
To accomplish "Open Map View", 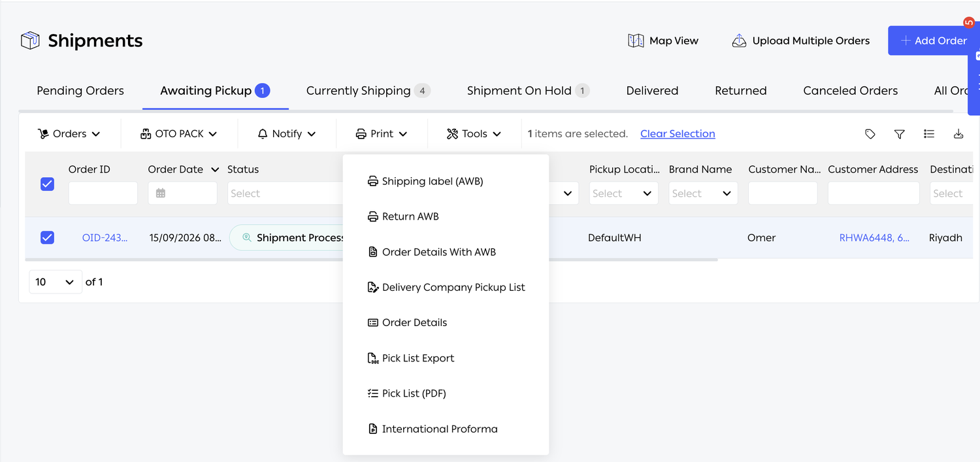I will (x=663, y=41).
